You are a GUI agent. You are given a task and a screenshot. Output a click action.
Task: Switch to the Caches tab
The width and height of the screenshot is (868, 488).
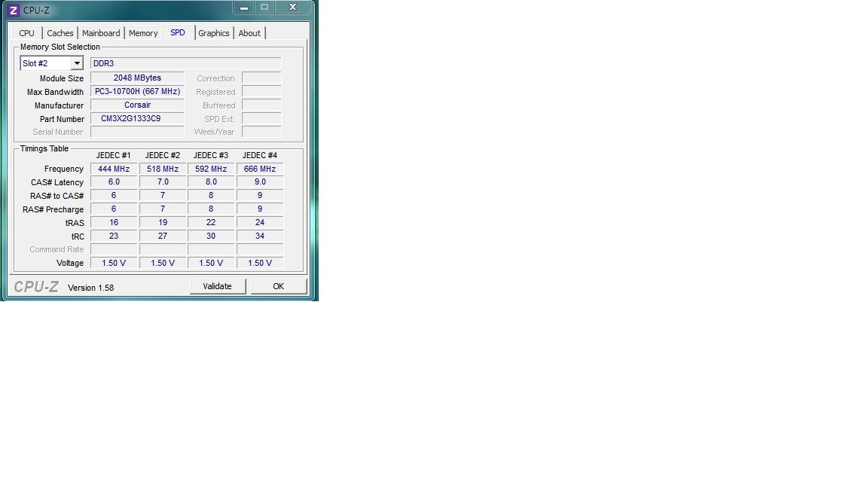(x=60, y=33)
